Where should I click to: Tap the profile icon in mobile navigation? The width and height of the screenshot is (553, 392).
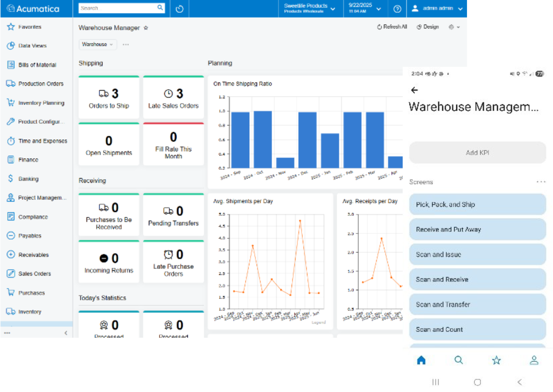coord(534,360)
